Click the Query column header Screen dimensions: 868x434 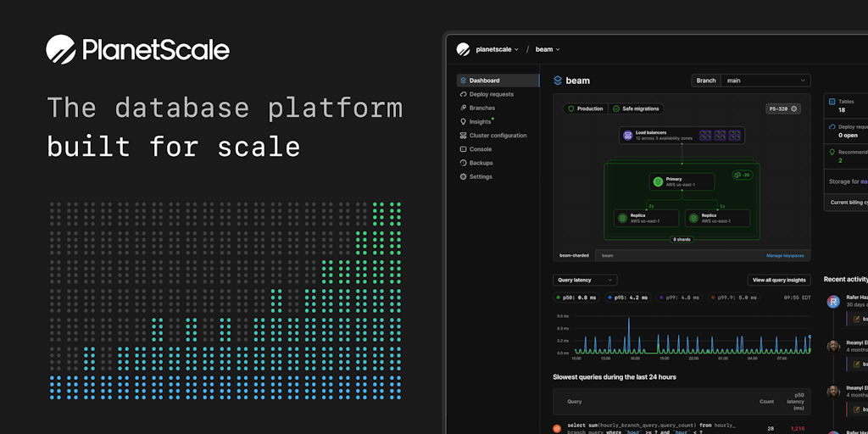pos(574,401)
